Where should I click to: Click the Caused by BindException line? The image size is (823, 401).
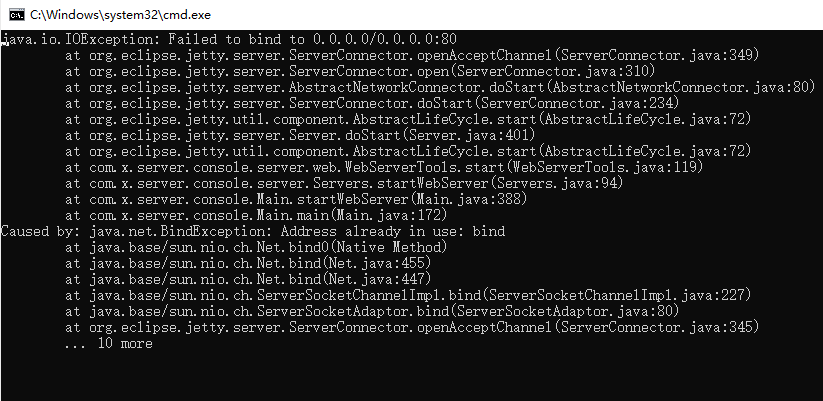(x=253, y=231)
